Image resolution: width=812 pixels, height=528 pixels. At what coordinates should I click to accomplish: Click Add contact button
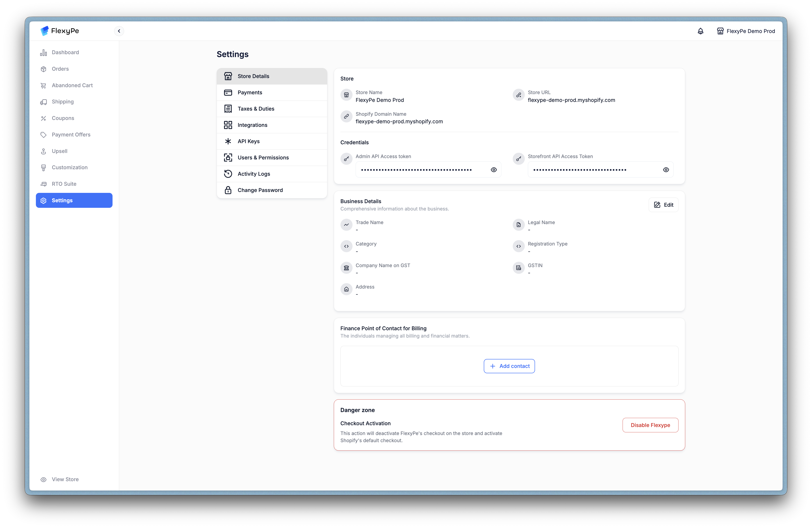[509, 366]
